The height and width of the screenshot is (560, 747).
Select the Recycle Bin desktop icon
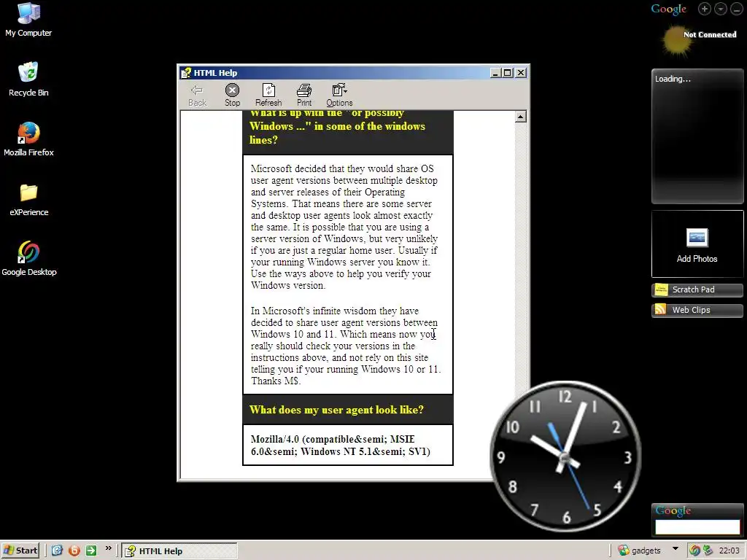28,79
